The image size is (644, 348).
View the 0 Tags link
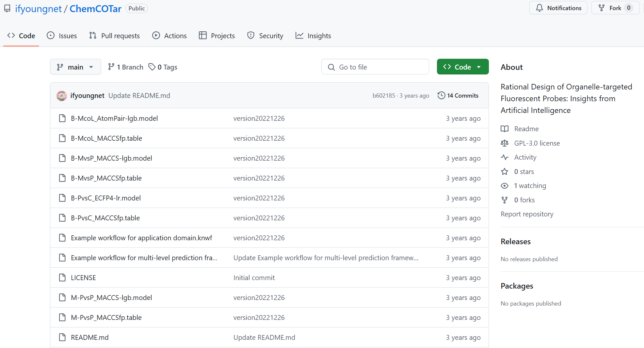coord(163,67)
